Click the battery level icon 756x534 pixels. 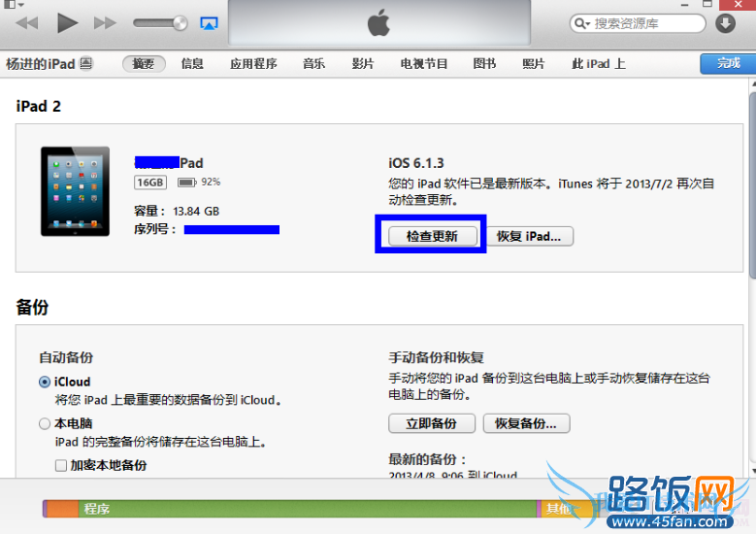186,183
